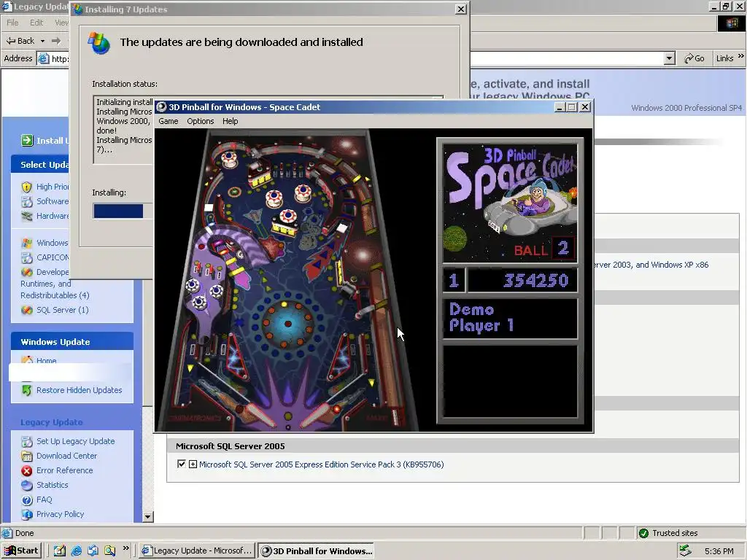Image resolution: width=747 pixels, height=560 pixels.
Task: Click the Restore Hidden Updates icon
Action: coord(27,390)
